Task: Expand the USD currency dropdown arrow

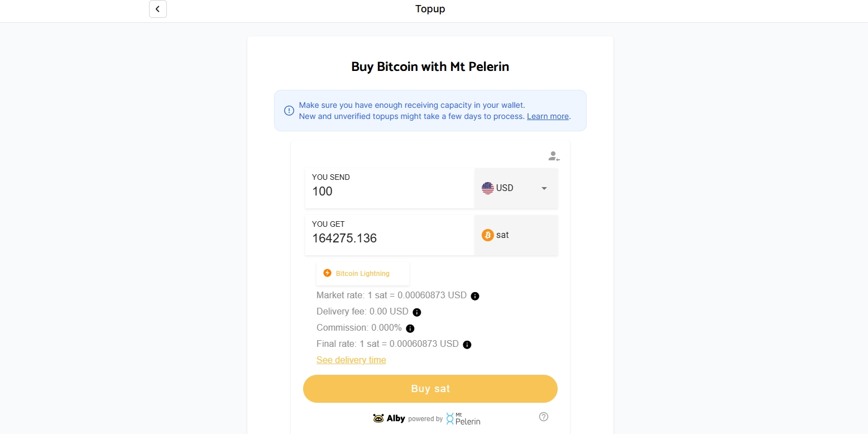Action: pyautogui.click(x=544, y=188)
